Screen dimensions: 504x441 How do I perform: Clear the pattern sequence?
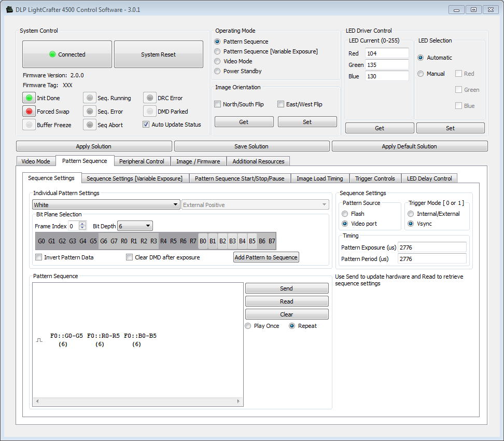pyautogui.click(x=287, y=314)
